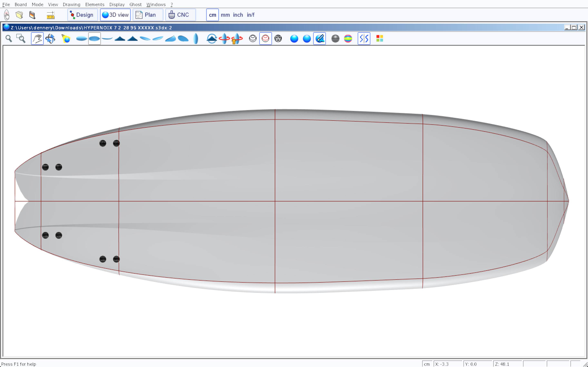Switch to Design mode
Image resolution: width=588 pixels, height=367 pixels.
click(x=82, y=15)
